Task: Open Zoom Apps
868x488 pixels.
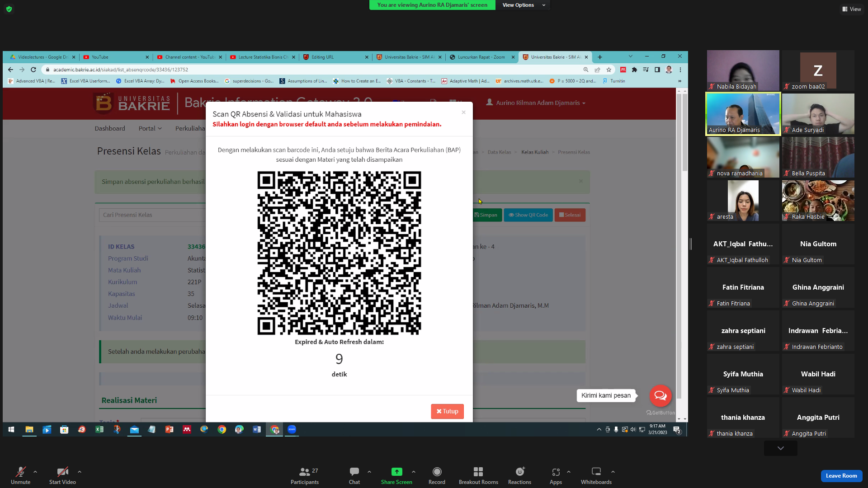Action: pos(556,475)
